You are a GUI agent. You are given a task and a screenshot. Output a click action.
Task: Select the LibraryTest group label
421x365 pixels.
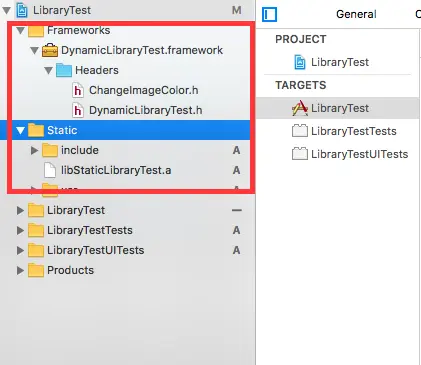click(76, 210)
